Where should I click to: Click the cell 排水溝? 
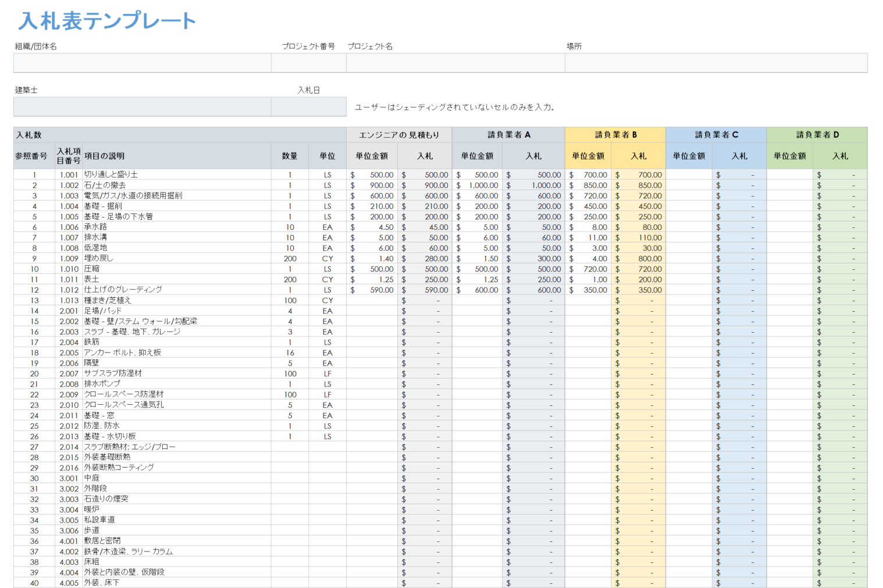pyautogui.click(x=177, y=237)
